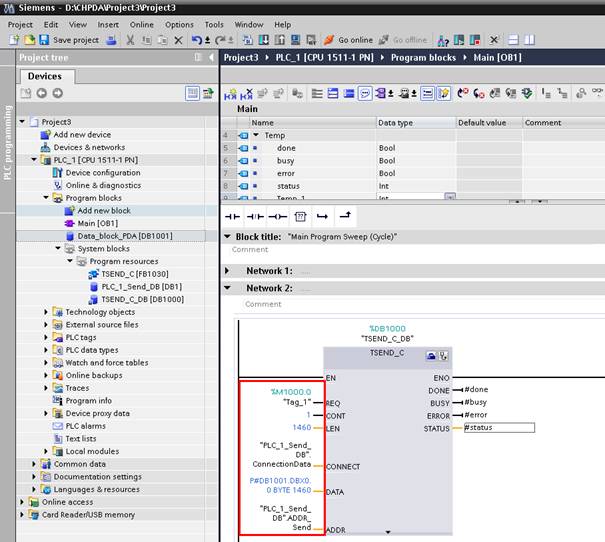Viewport: 605px width, 542px height.
Task: Select Data_block_PDA [DB1001] in project tree
Action: [125, 236]
